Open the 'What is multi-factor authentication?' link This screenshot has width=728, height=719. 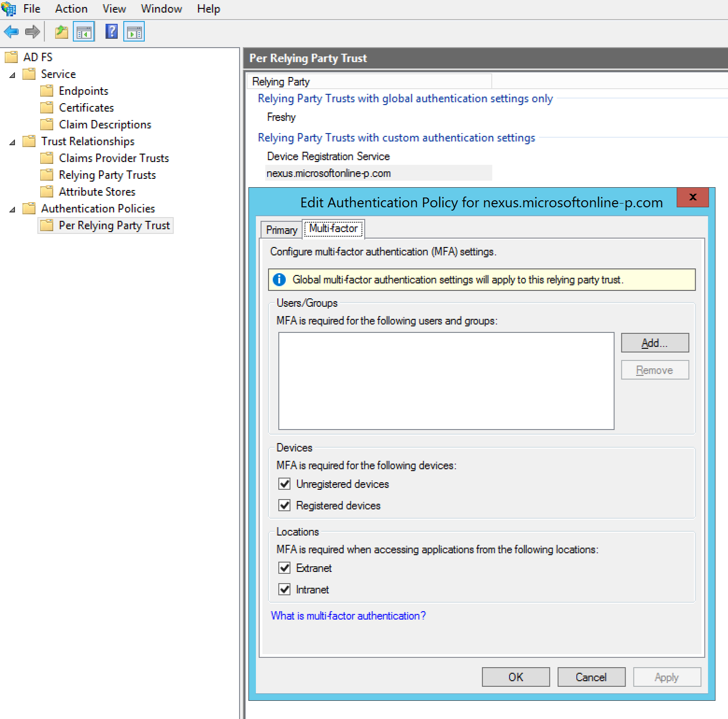[x=348, y=616]
